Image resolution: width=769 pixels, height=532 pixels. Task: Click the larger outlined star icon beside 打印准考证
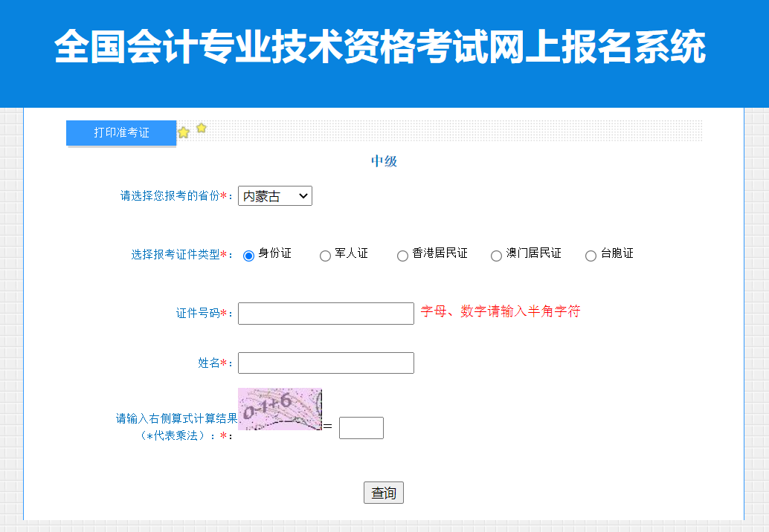183,131
